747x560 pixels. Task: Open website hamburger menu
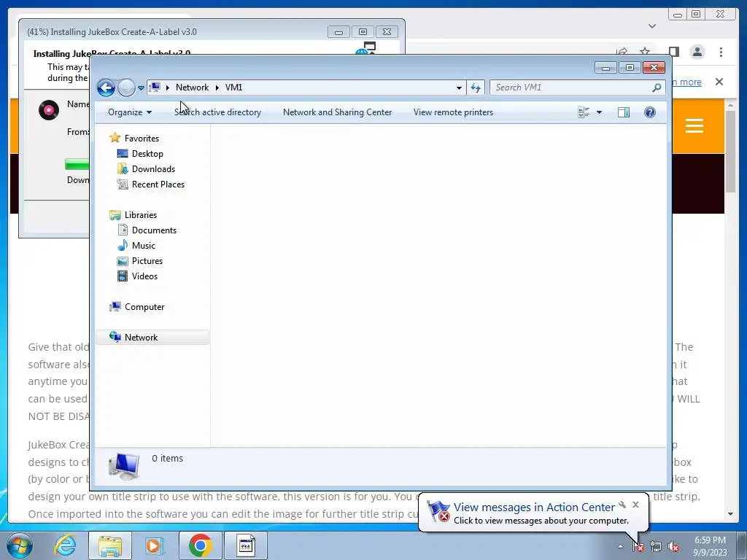[694, 125]
